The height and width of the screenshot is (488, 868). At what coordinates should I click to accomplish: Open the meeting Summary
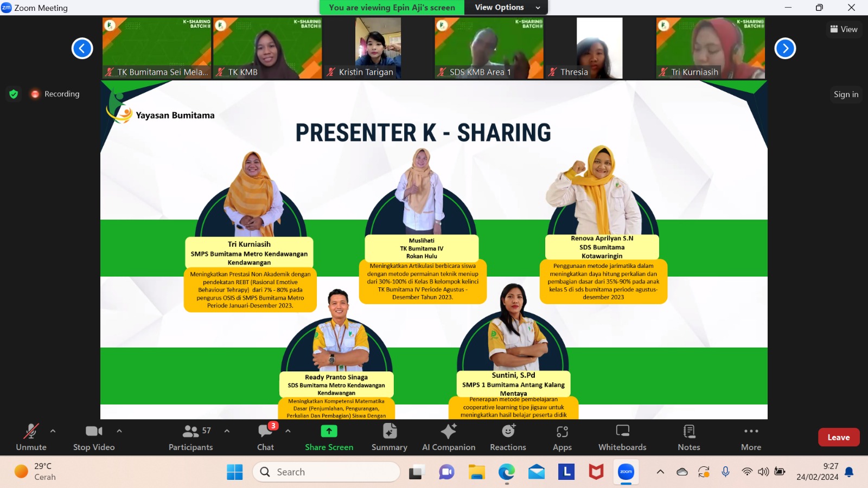[x=389, y=437]
